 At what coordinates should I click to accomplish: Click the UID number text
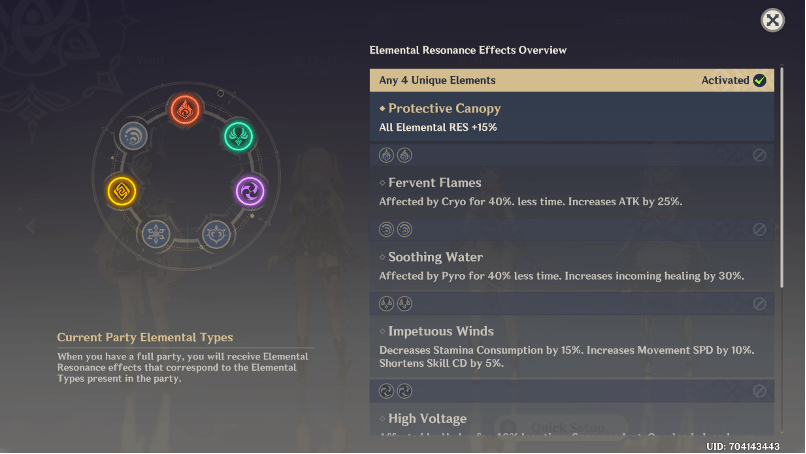click(x=743, y=446)
